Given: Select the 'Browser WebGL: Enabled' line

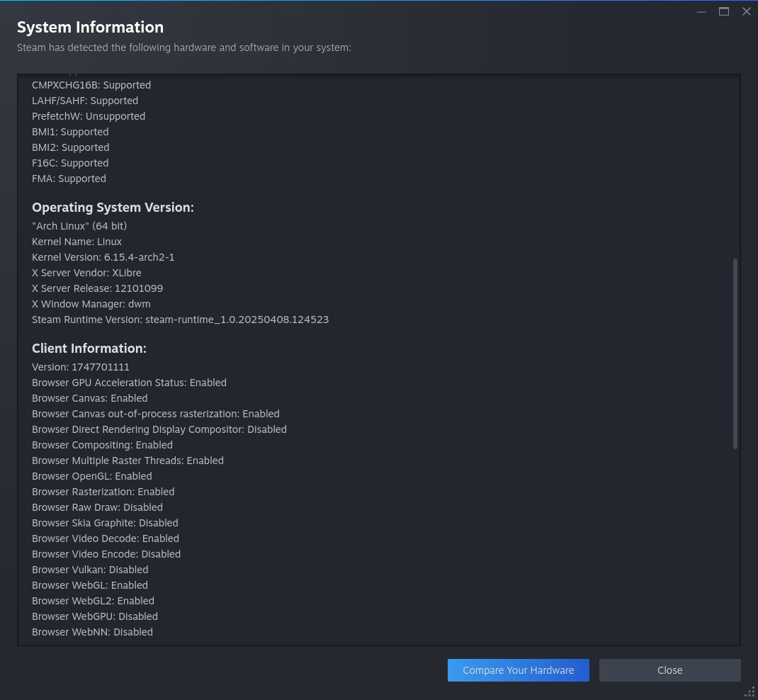Looking at the screenshot, I should click(90, 585).
